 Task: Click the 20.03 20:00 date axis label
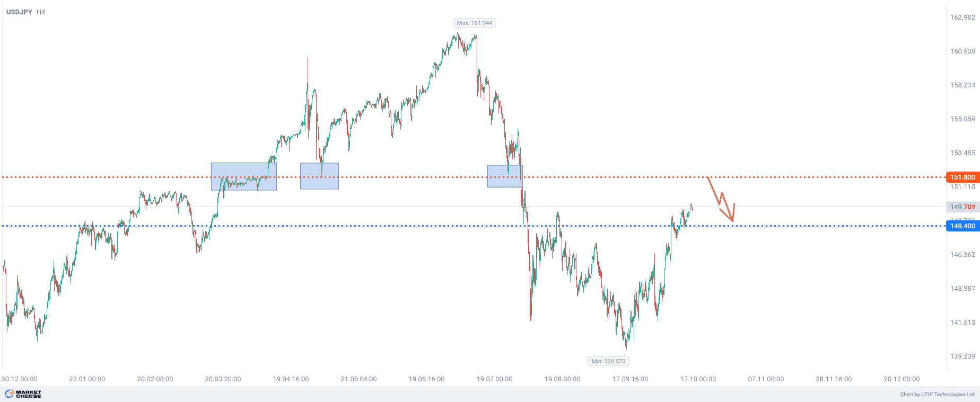(x=223, y=379)
